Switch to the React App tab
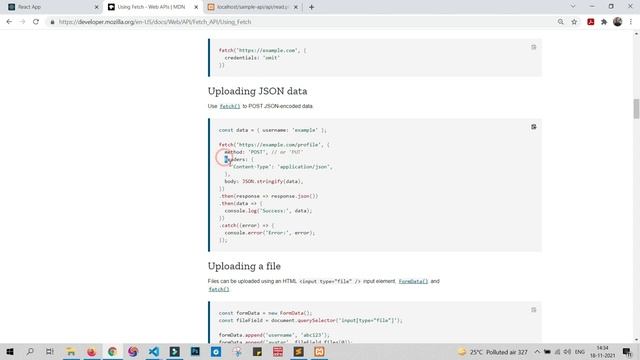 51,7
